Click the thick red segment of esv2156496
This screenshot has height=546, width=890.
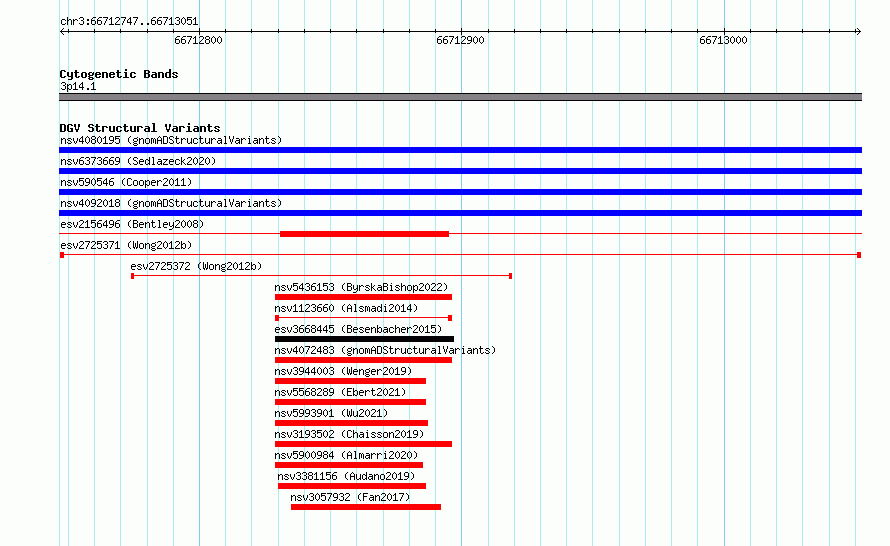[x=364, y=234]
